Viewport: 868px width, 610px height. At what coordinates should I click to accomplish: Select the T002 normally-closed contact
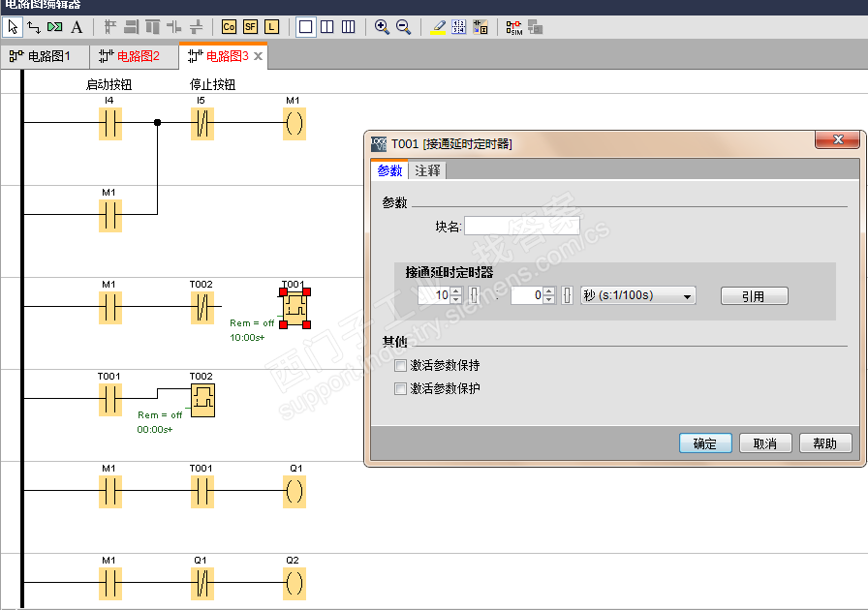tap(202, 307)
